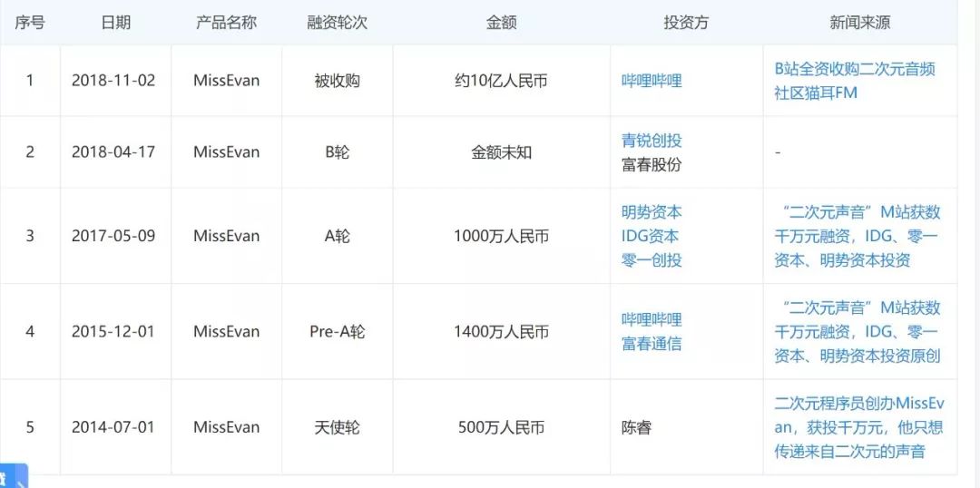Image resolution: width=980 pixels, height=488 pixels.
Task: Click the 明势资本 investor link
Action: 652,212
